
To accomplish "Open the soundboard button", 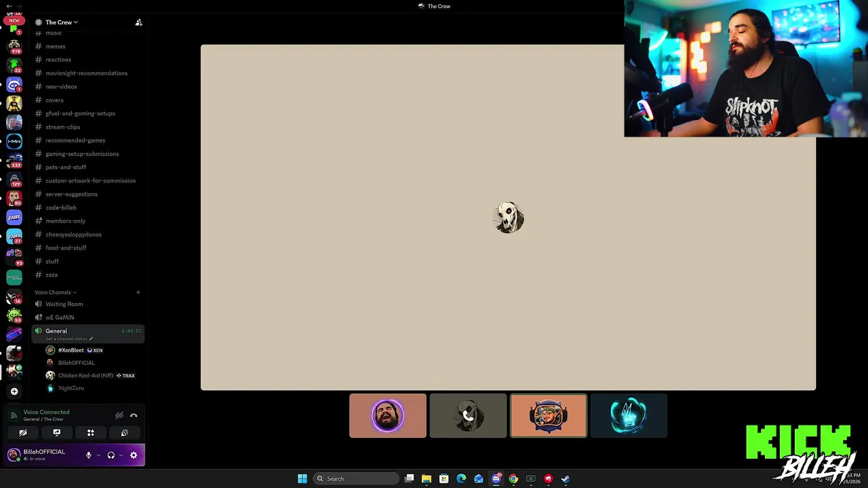I will (124, 432).
